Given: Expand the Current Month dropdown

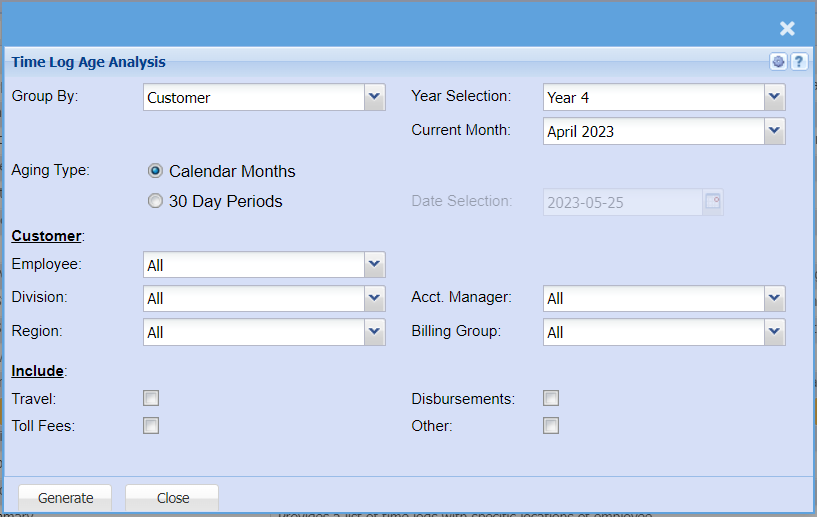Looking at the screenshot, I should pos(774,131).
